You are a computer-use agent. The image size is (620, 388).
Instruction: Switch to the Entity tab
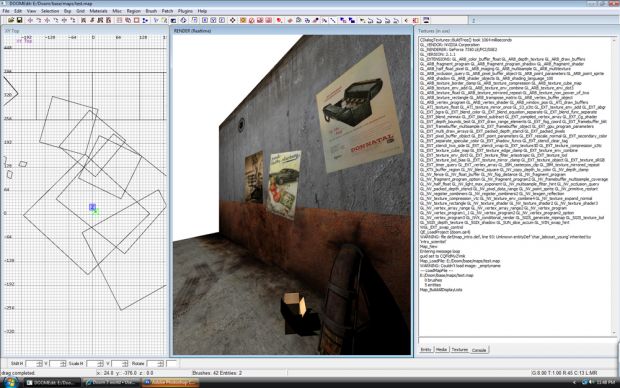(426, 350)
